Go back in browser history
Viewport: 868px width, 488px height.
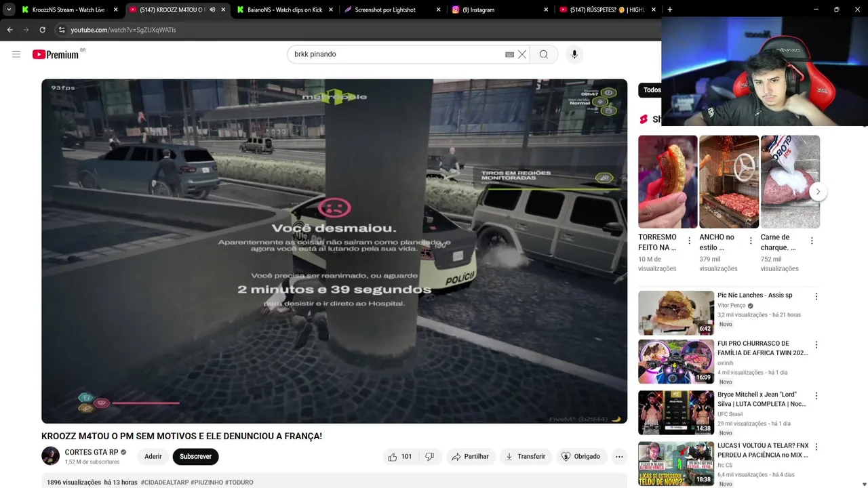(9, 30)
